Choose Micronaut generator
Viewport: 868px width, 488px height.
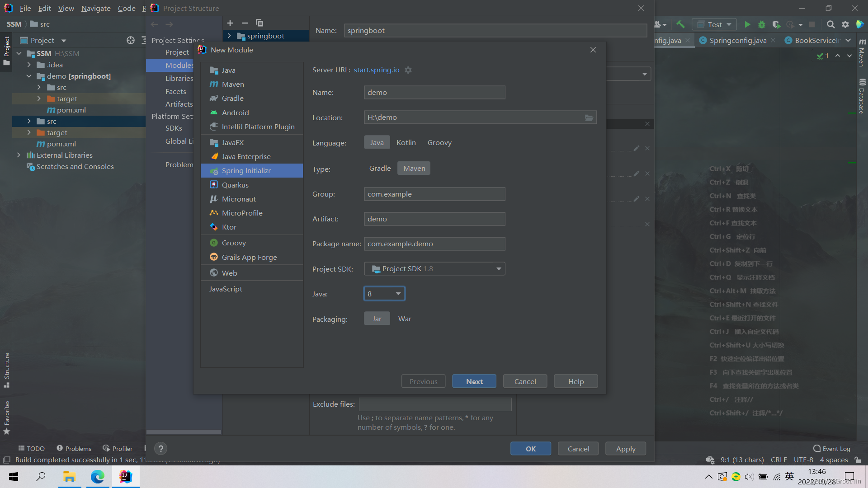point(251,199)
